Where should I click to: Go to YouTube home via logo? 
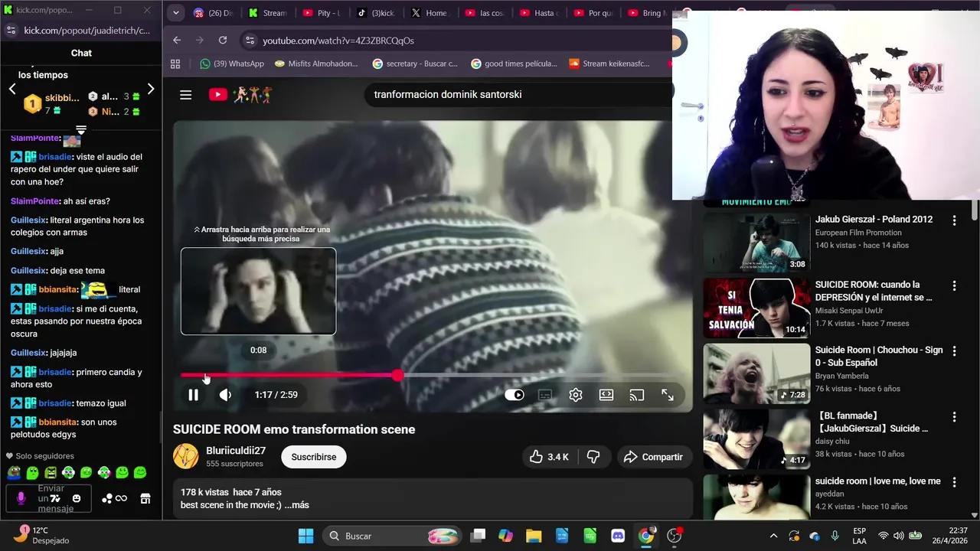pyautogui.click(x=240, y=95)
